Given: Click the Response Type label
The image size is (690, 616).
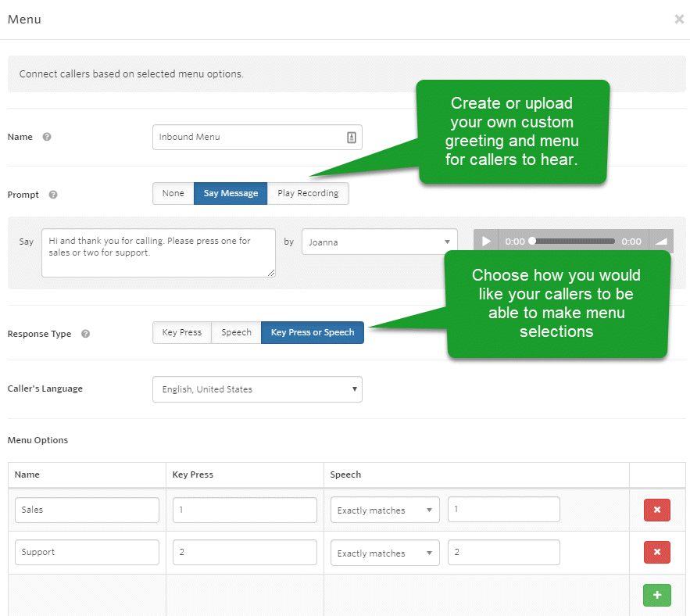Looking at the screenshot, I should tap(39, 334).
